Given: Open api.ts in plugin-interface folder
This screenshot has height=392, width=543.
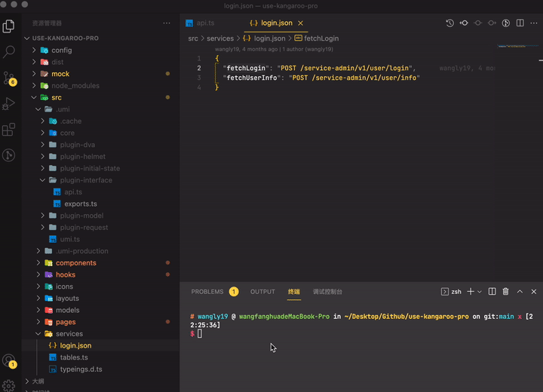Looking at the screenshot, I should 73,191.
